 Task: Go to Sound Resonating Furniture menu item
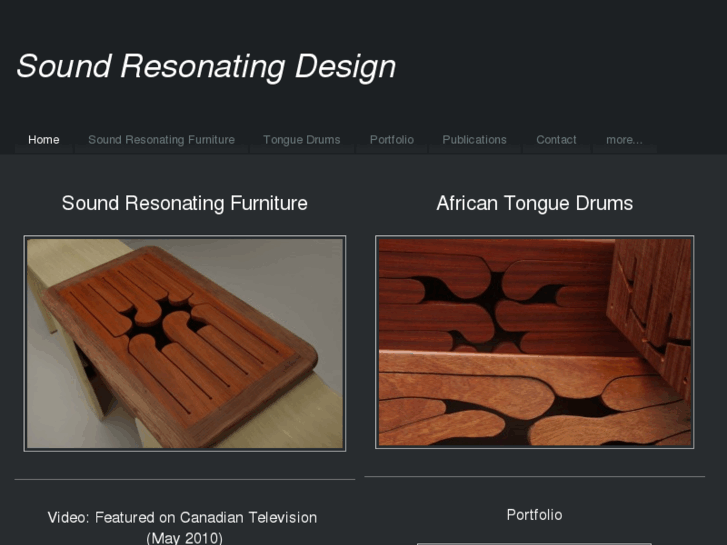click(x=161, y=140)
